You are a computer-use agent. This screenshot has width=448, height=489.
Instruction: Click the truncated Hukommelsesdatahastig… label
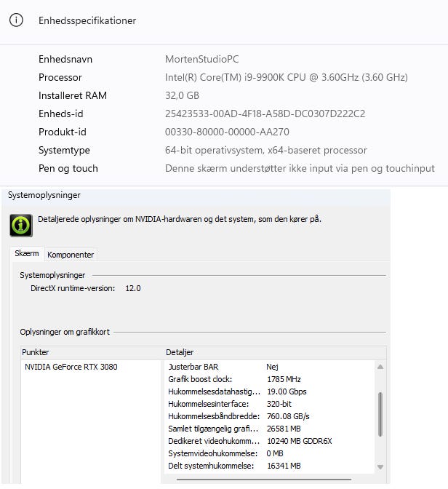(x=214, y=391)
